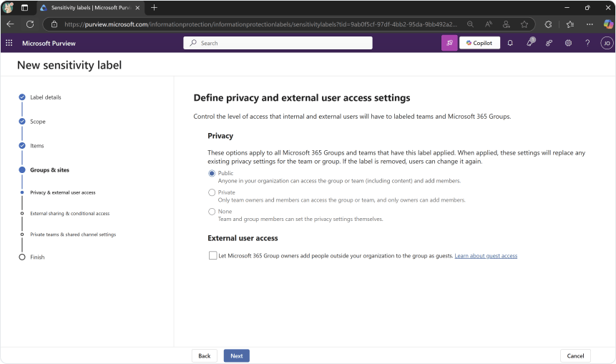This screenshot has height=364, width=616.
Task: Click the purple Purview feedback icon
Action: tap(449, 43)
